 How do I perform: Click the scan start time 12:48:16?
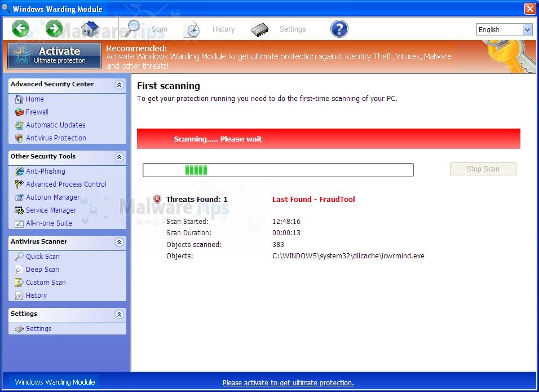[x=286, y=222]
